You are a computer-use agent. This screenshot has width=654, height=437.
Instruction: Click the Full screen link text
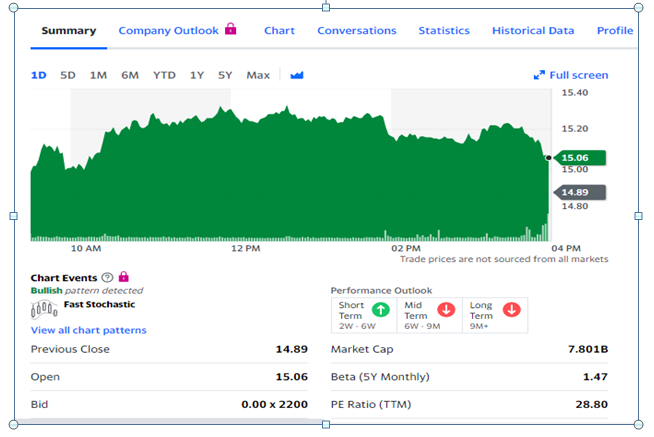click(578, 75)
